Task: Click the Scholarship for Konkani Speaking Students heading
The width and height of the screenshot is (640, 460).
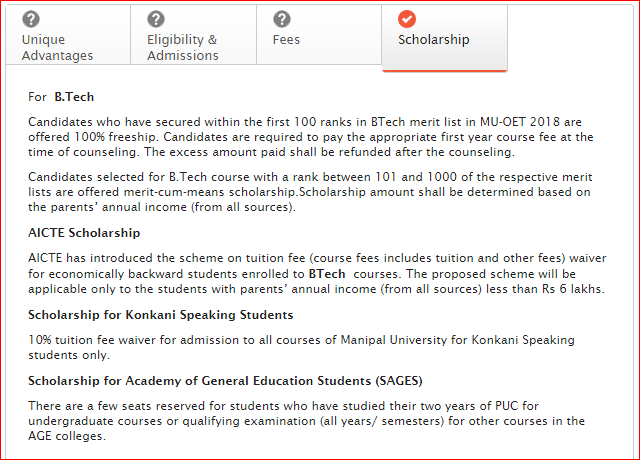Action: click(x=161, y=315)
